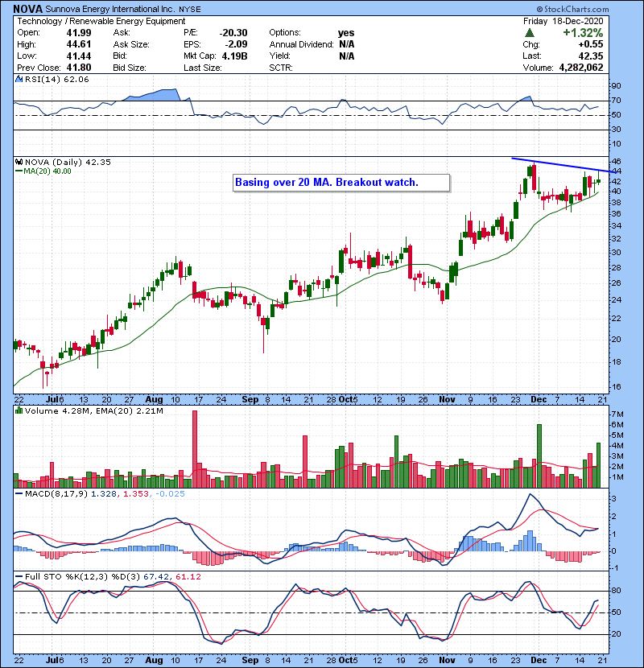This screenshot has height=668, width=644.
Task: Click the Volume bar legend icon
Action: (x=19, y=411)
